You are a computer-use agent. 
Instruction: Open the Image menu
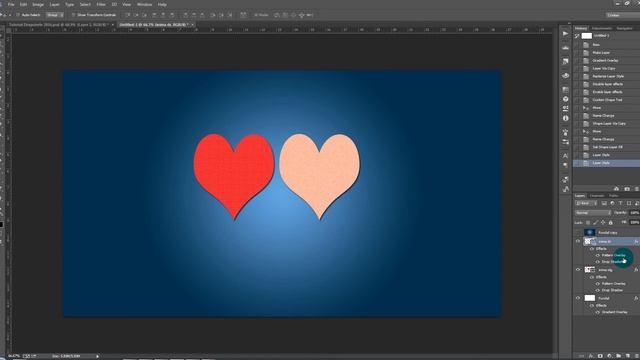point(38,4)
